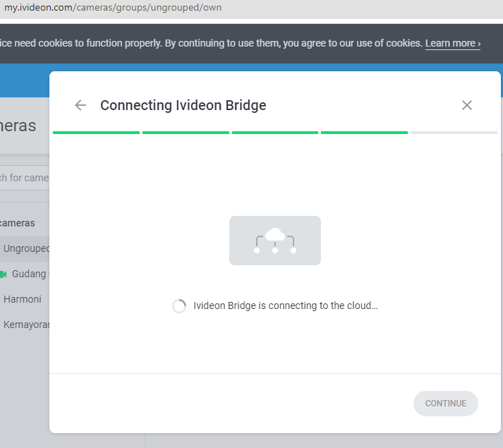
Task: Click the loading spinner beside the connecting message
Action: click(179, 305)
